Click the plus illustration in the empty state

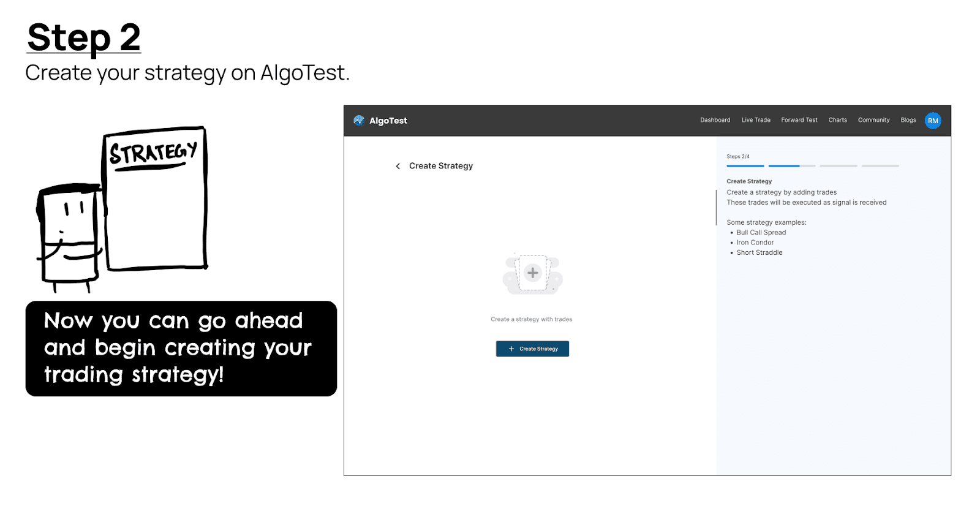532,273
